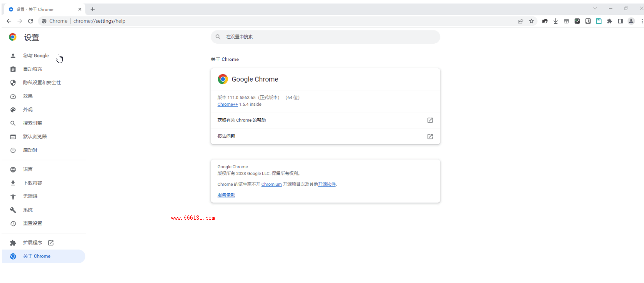Click the 关于 Chrome page heading
The image size is (644, 283).
point(225,59)
